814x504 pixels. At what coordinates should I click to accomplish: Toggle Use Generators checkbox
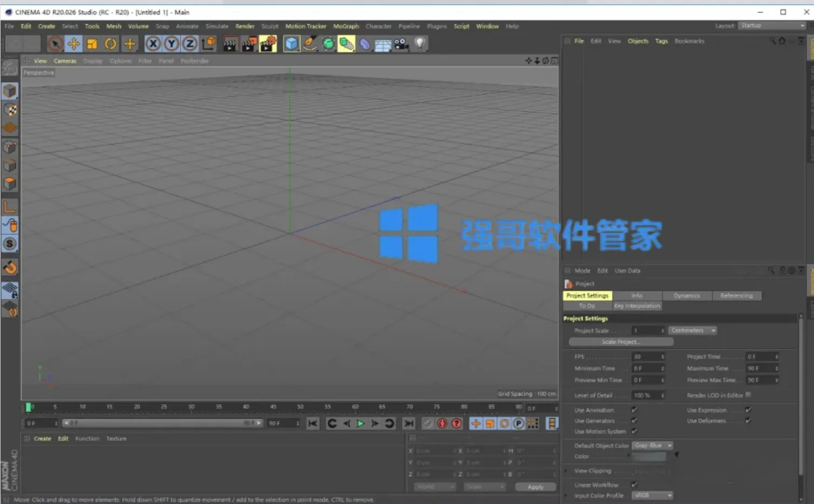634,420
